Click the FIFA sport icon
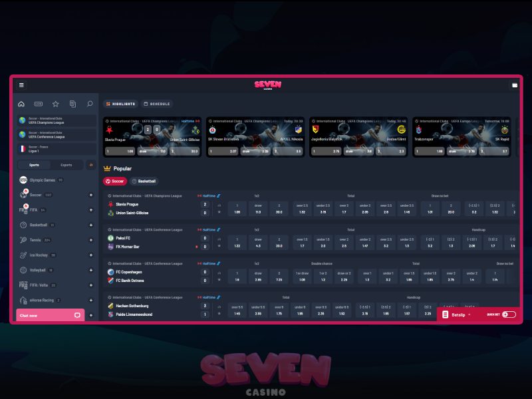532x399 pixels. 23,210
